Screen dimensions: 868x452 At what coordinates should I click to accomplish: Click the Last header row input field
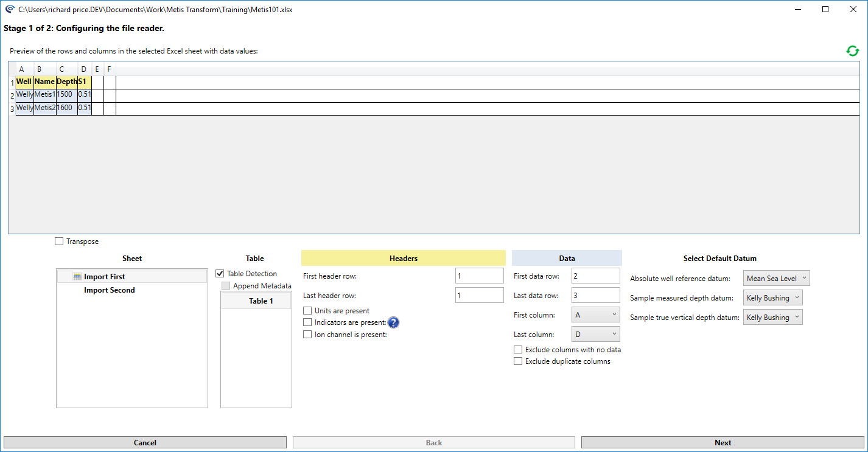[x=480, y=295]
